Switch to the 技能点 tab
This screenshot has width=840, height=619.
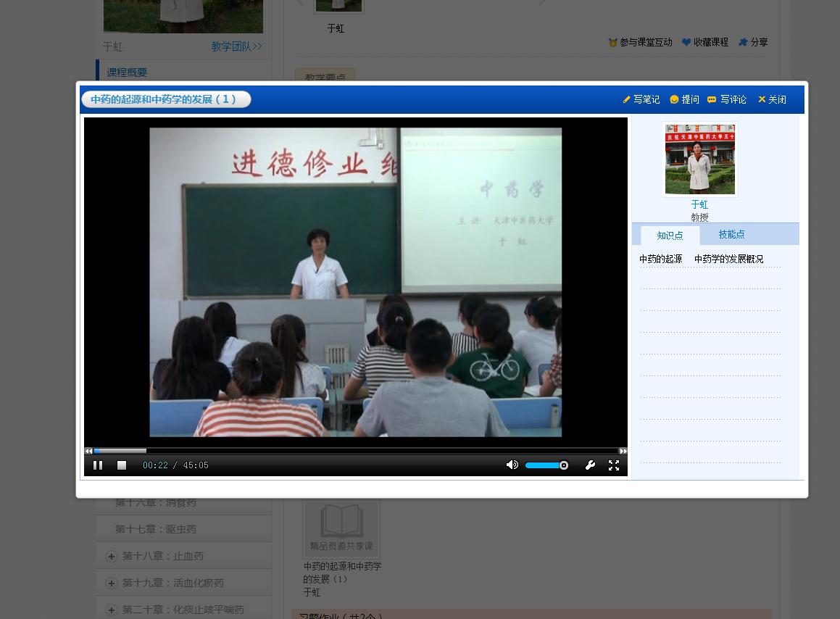(x=731, y=234)
